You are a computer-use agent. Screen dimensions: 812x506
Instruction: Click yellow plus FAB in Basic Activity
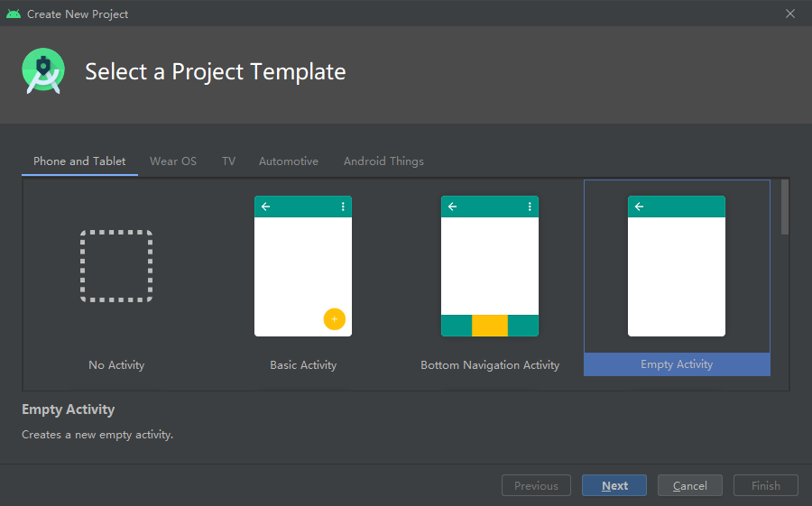pos(335,319)
